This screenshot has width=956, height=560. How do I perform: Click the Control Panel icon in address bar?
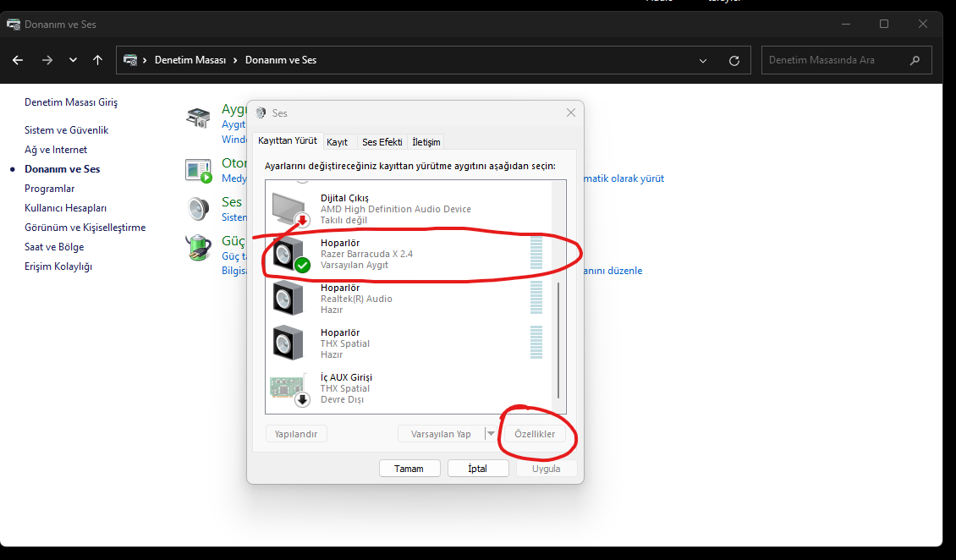coord(130,60)
